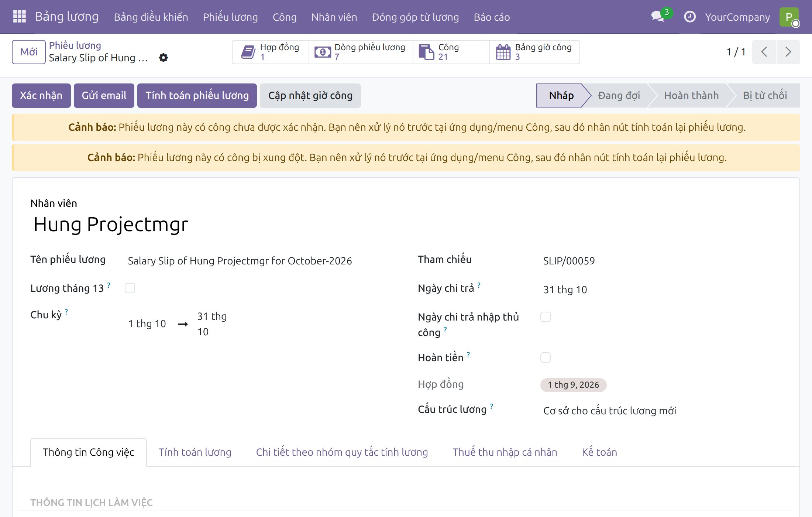Open the gear actions menu
The height and width of the screenshot is (517, 812).
tap(163, 58)
